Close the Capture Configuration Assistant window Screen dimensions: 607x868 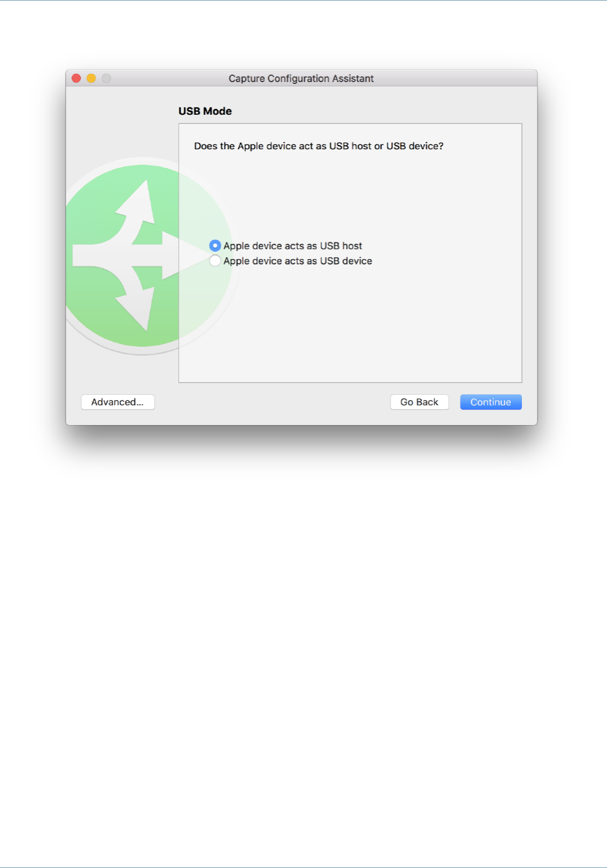(76, 78)
